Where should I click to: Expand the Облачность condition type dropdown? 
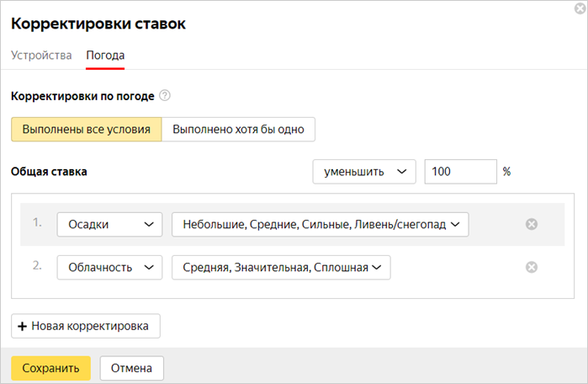point(109,267)
